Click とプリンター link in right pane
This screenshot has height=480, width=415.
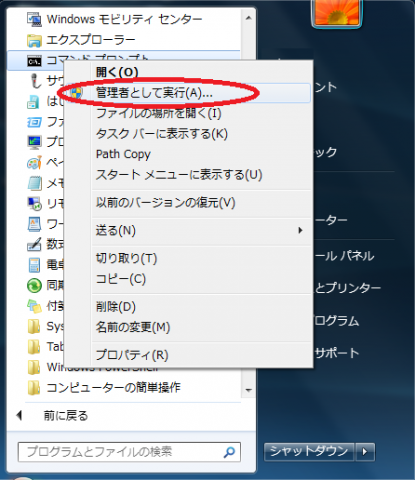(347, 288)
